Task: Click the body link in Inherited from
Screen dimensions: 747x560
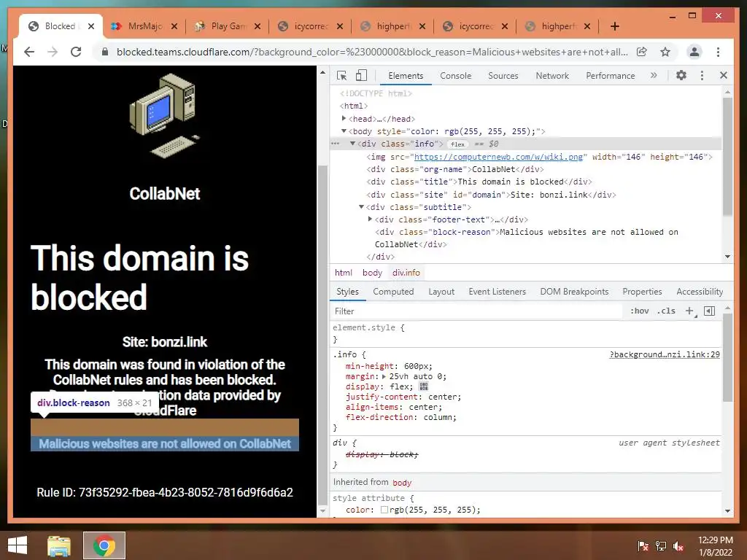Action: pyautogui.click(x=402, y=483)
